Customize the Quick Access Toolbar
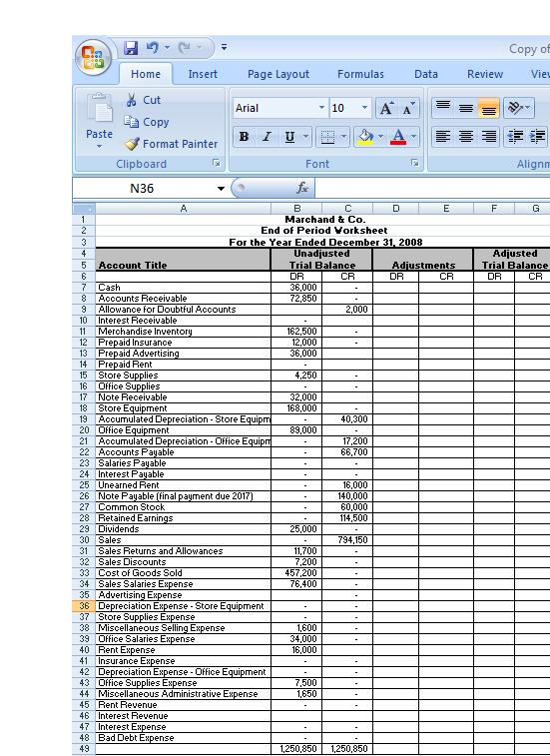This screenshot has height=756, width=550. [x=225, y=47]
